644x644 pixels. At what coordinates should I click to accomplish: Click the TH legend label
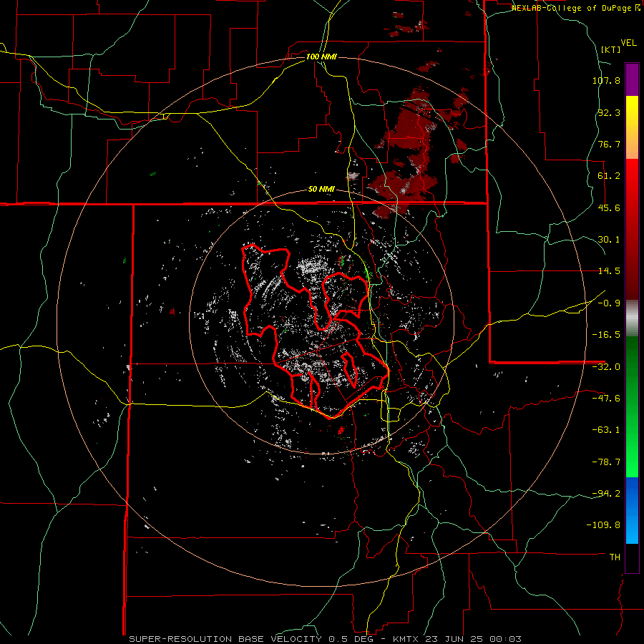pyautogui.click(x=615, y=557)
